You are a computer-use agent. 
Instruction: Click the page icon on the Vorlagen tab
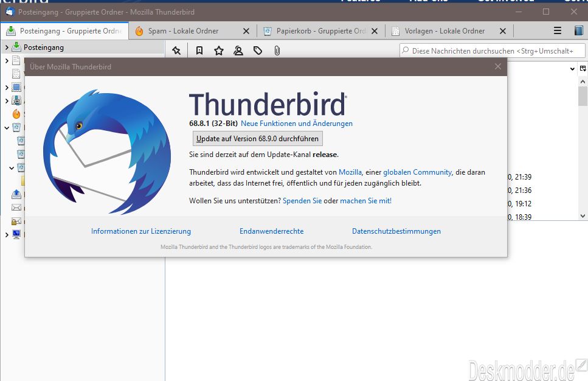coord(395,31)
